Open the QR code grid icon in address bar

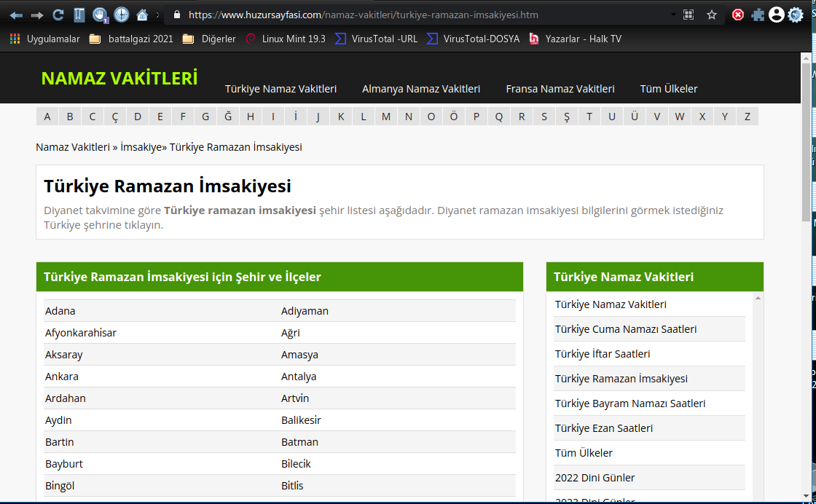(x=688, y=15)
